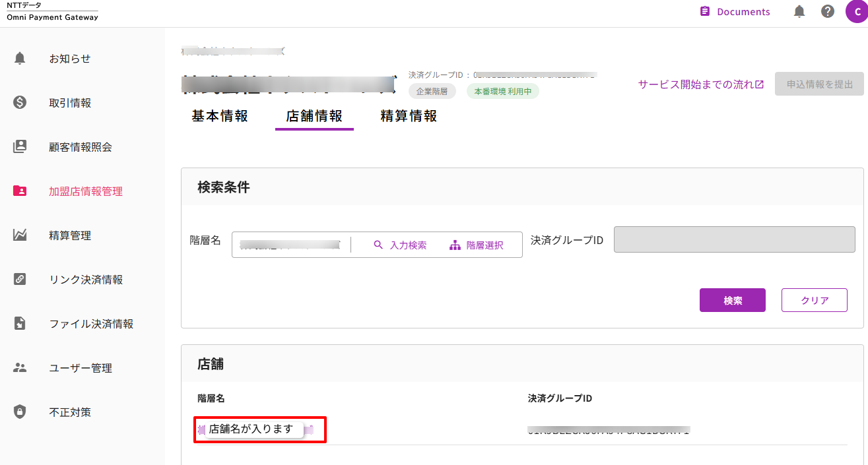The width and height of the screenshot is (868, 465).
Task: Click the 取引情報 dollar icon
Action: (x=20, y=103)
